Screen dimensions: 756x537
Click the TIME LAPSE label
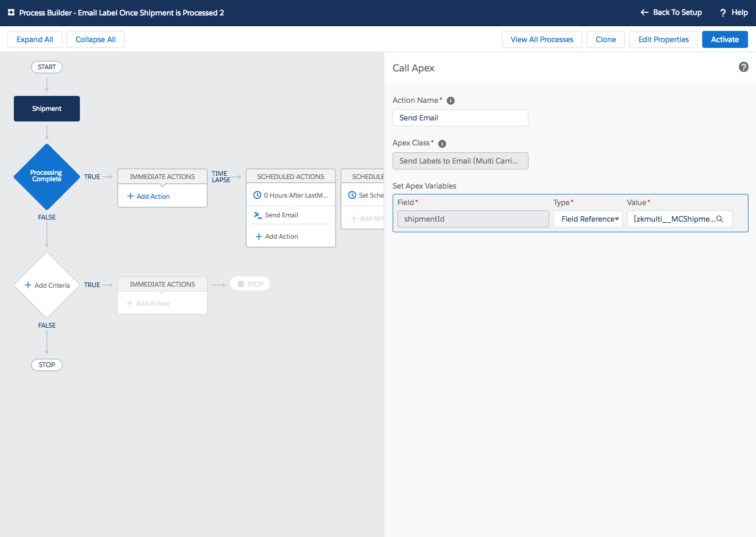[221, 177]
